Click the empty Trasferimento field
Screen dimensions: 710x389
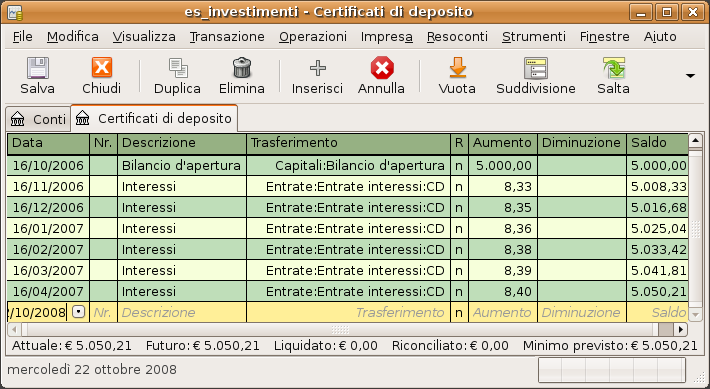click(x=349, y=312)
